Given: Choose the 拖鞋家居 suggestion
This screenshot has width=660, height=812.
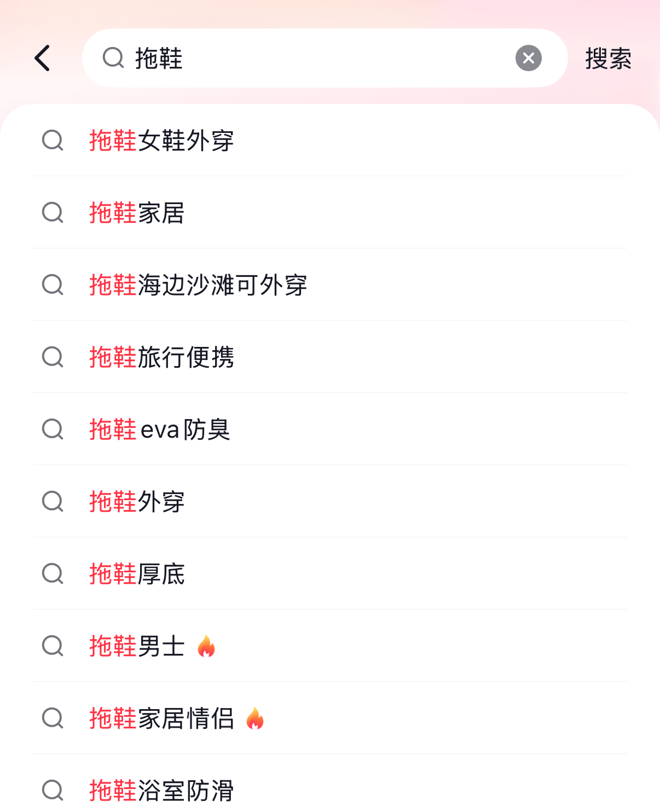Looking at the screenshot, I should point(330,212).
